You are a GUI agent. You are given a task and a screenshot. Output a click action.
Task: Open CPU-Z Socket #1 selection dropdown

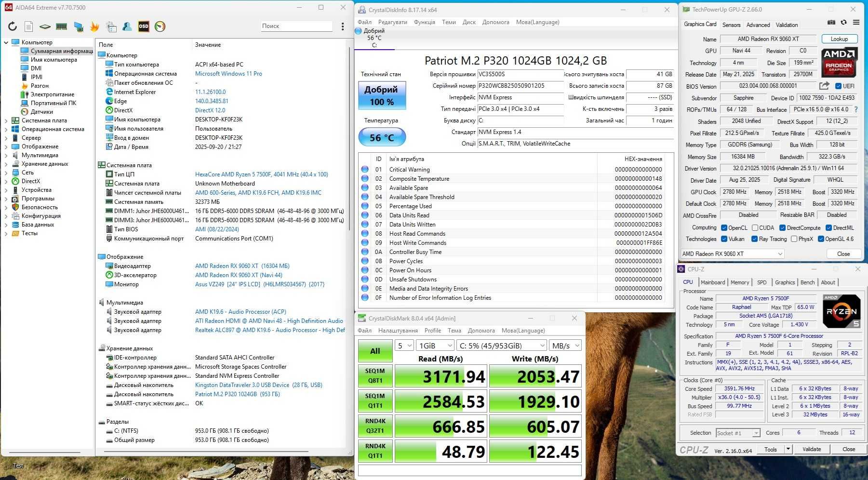point(737,433)
